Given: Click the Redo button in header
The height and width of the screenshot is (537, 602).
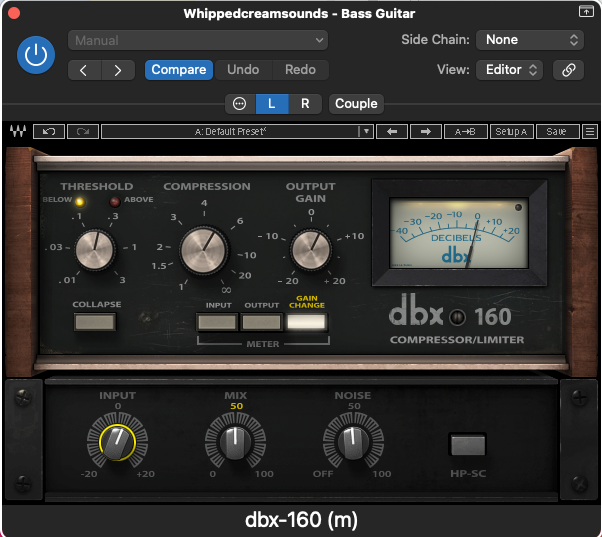Looking at the screenshot, I should click(300, 70).
